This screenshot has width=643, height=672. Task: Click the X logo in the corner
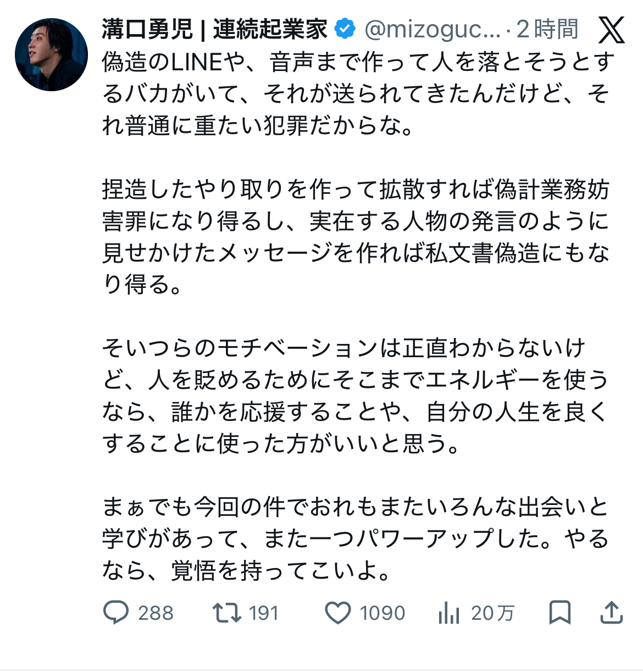coord(611,30)
